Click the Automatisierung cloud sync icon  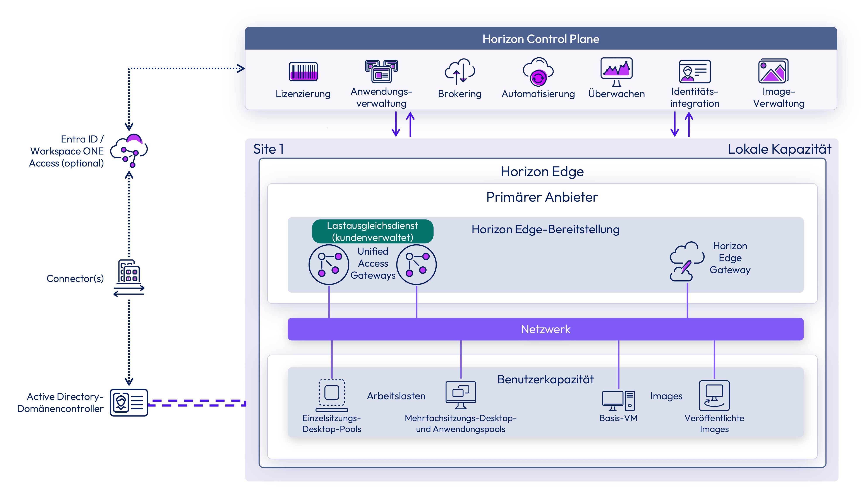(538, 72)
